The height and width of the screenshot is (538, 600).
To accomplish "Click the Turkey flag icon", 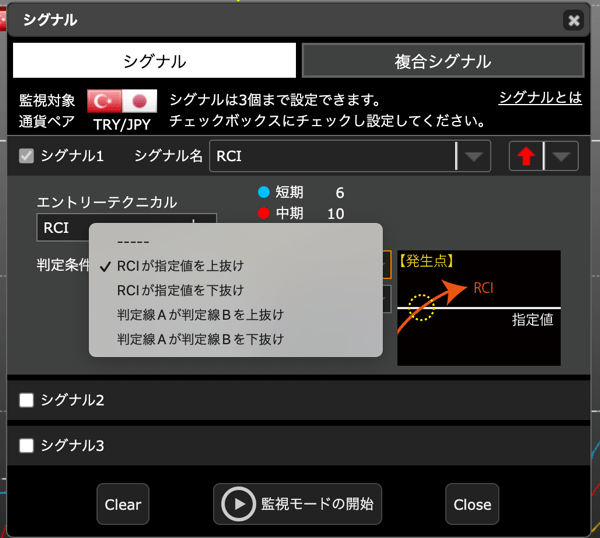I will (x=104, y=101).
